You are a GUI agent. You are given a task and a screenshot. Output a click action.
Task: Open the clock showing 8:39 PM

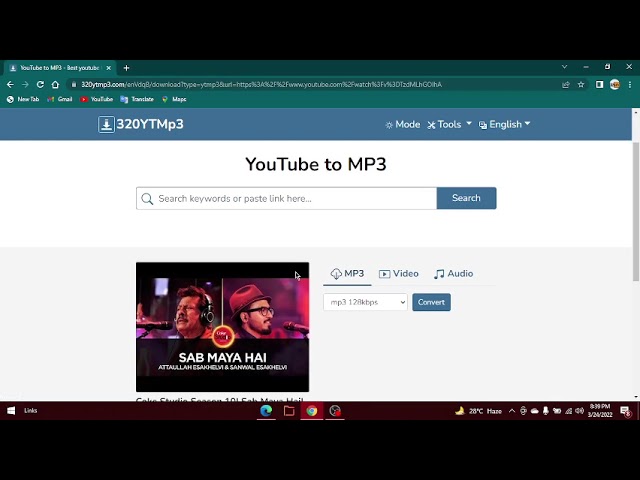(x=600, y=411)
